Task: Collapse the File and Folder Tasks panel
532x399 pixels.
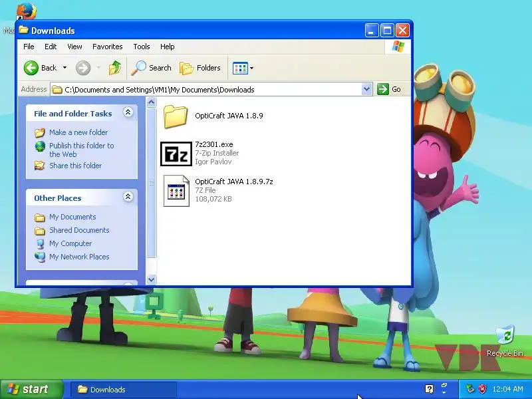Action: [x=128, y=112]
